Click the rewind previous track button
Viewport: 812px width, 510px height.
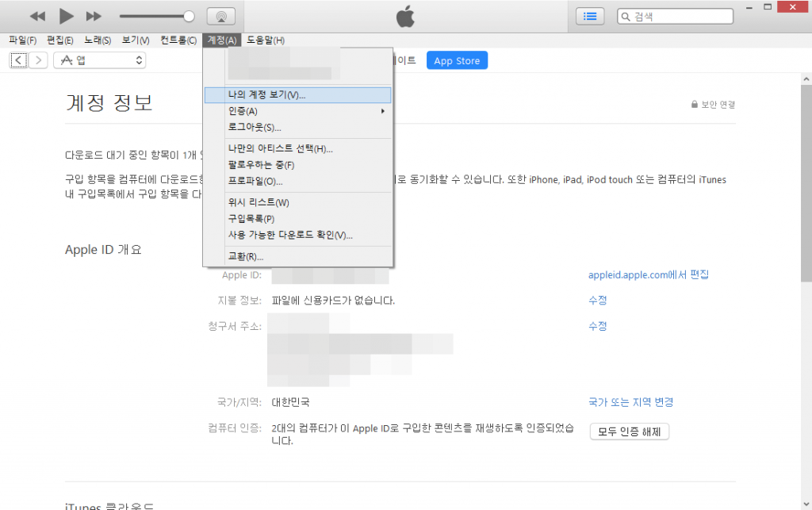(x=37, y=16)
